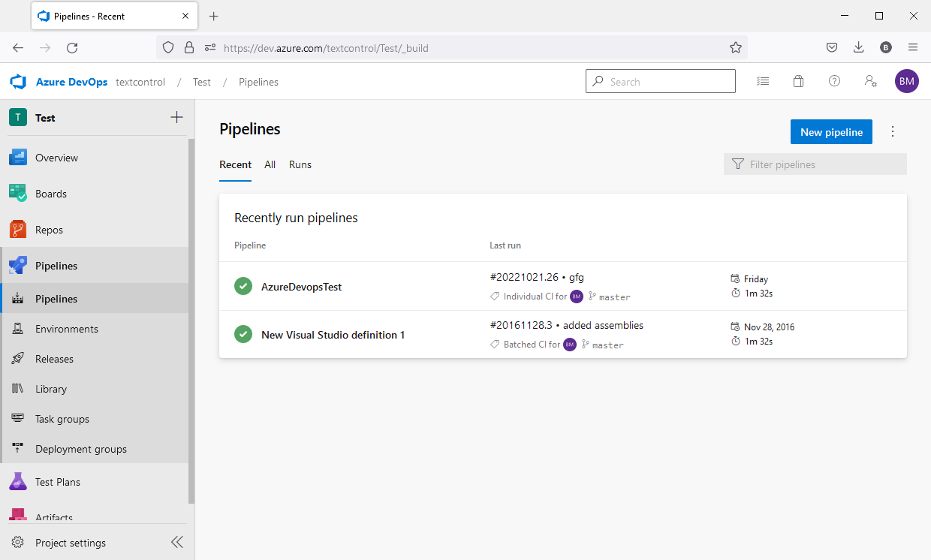The height and width of the screenshot is (560, 931).
Task: Open the Overview sidebar icon
Action: 18,158
